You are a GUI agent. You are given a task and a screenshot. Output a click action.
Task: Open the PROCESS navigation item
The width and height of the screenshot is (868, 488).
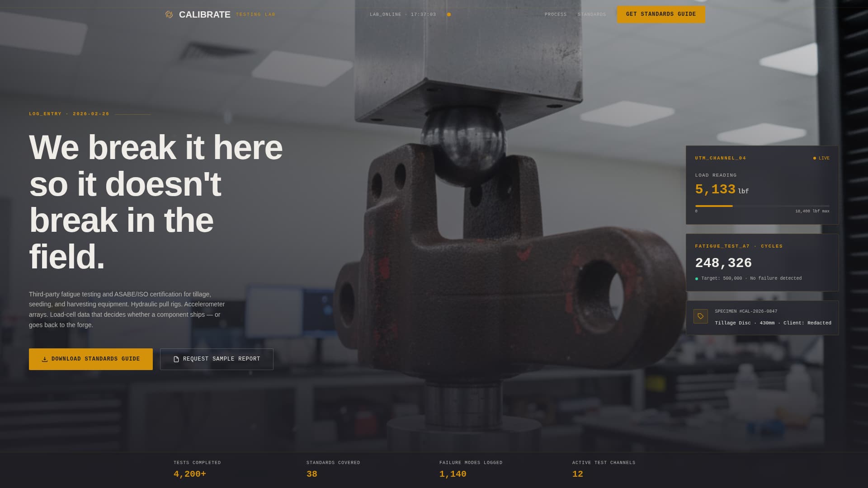tap(556, 14)
